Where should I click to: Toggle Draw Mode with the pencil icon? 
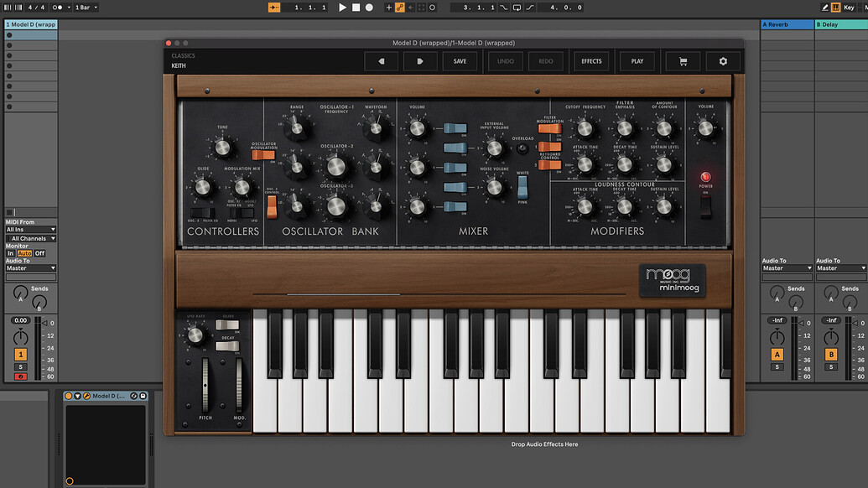[x=825, y=8]
